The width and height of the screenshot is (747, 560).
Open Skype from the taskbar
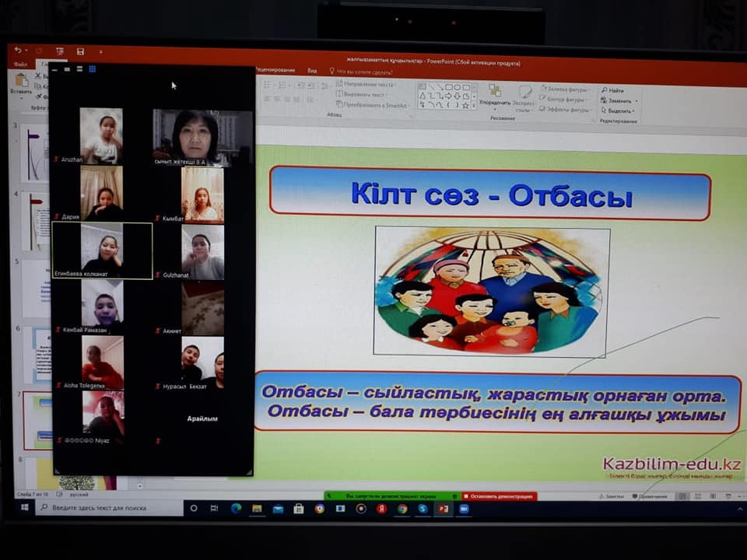click(423, 509)
